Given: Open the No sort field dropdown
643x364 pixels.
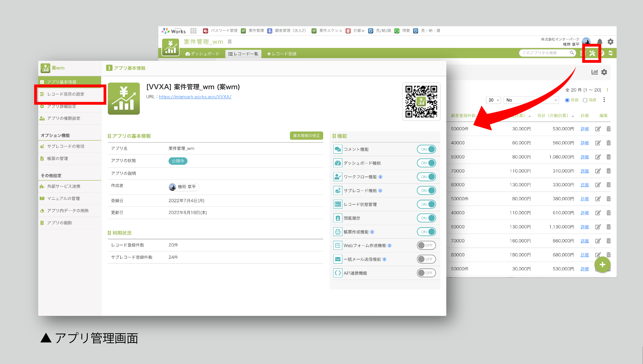Looking at the screenshot, I should (531, 100).
